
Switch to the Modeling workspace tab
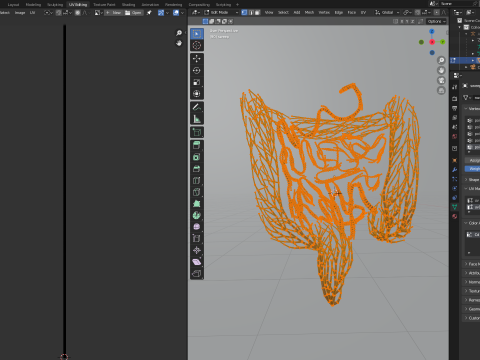(33, 5)
